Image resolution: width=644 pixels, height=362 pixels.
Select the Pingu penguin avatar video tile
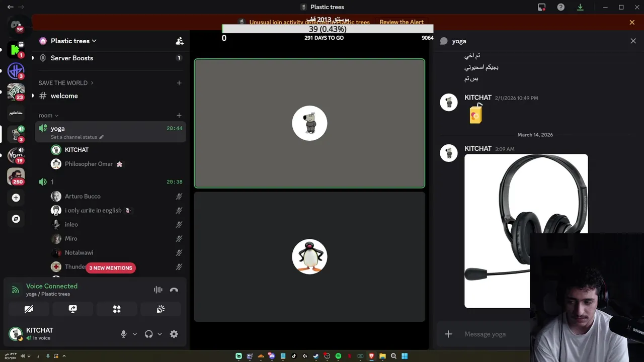coord(309,257)
